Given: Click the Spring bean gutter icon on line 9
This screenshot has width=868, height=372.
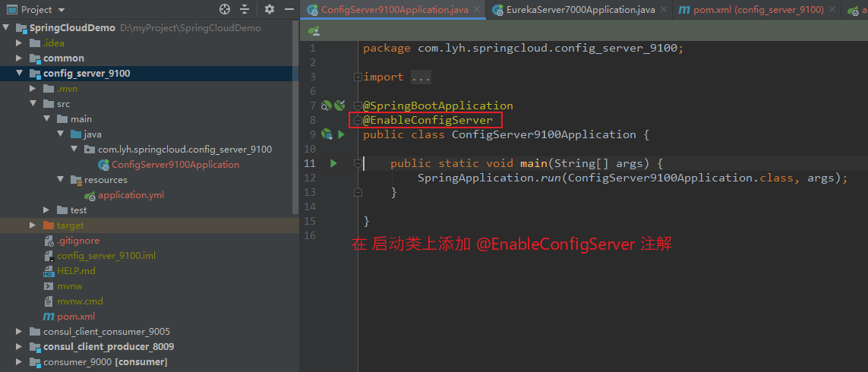Looking at the screenshot, I should click(327, 134).
